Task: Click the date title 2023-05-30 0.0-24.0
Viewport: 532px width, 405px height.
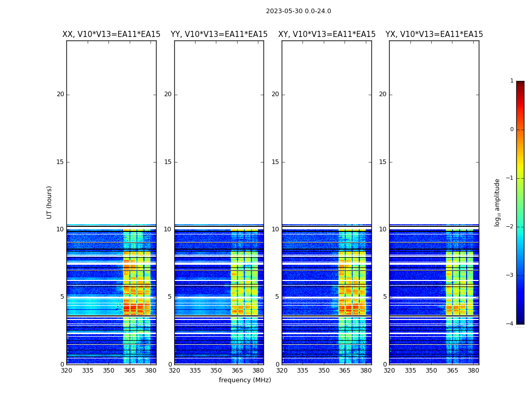Action: pyautogui.click(x=298, y=11)
